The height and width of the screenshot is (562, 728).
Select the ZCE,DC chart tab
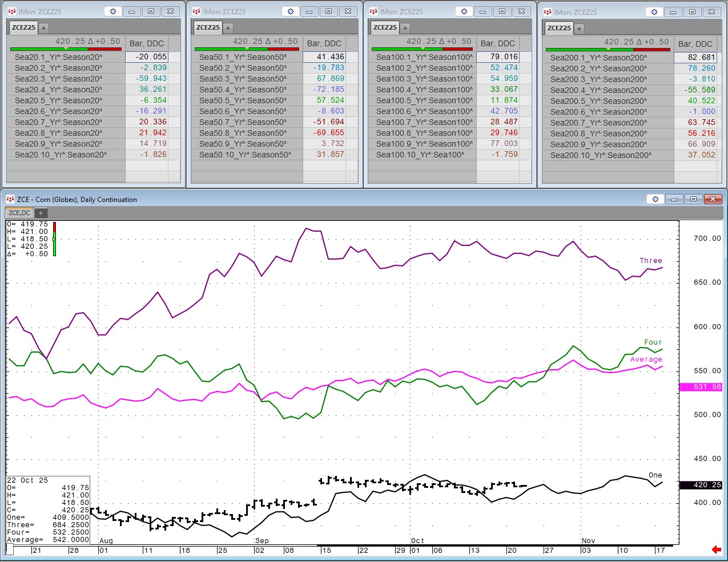pyautogui.click(x=19, y=213)
